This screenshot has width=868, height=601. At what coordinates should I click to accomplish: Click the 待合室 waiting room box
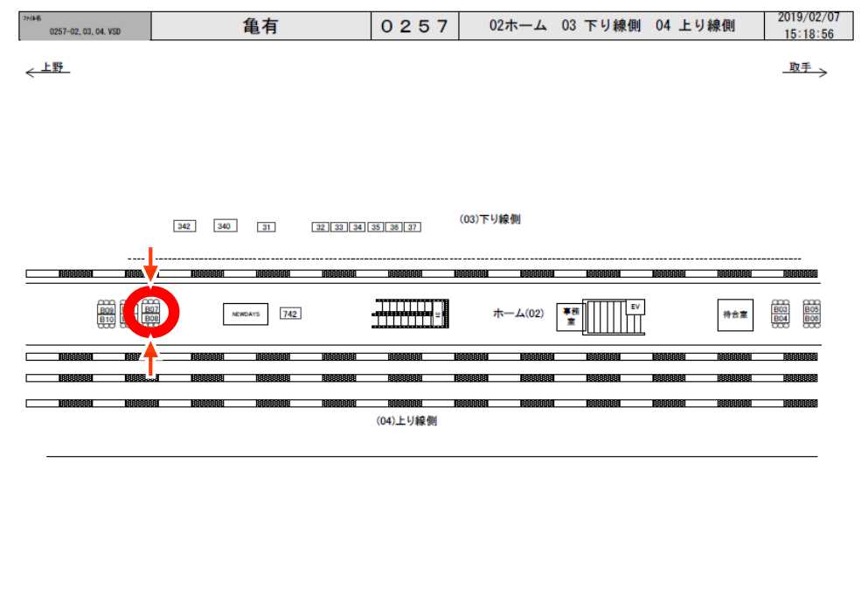coord(735,314)
